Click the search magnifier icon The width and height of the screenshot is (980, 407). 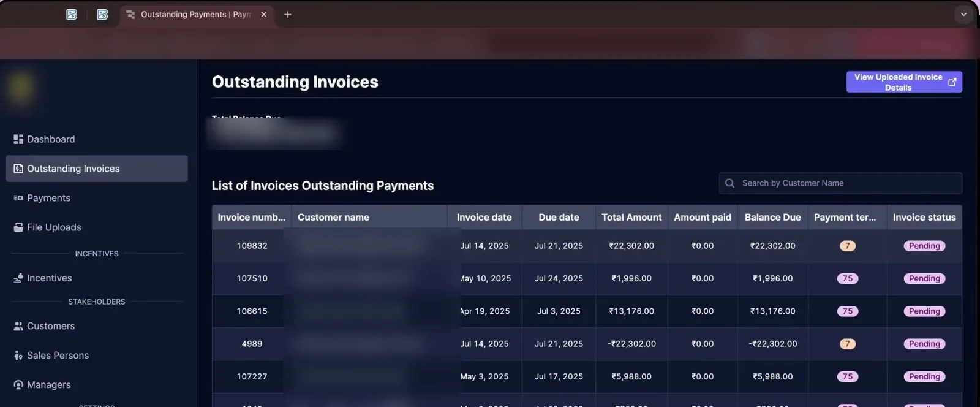tap(729, 183)
